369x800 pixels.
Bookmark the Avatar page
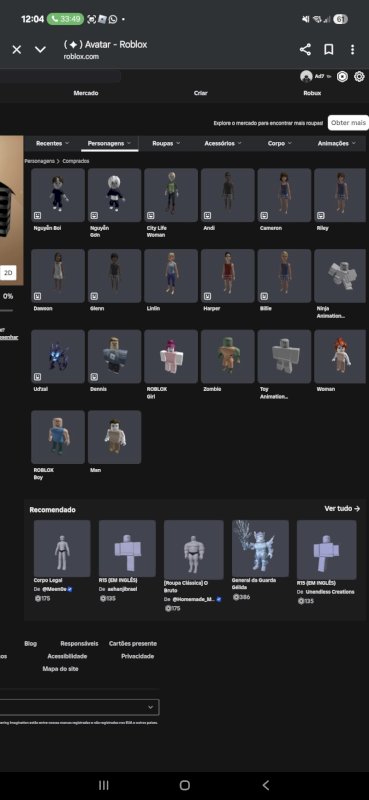pyautogui.click(x=329, y=49)
